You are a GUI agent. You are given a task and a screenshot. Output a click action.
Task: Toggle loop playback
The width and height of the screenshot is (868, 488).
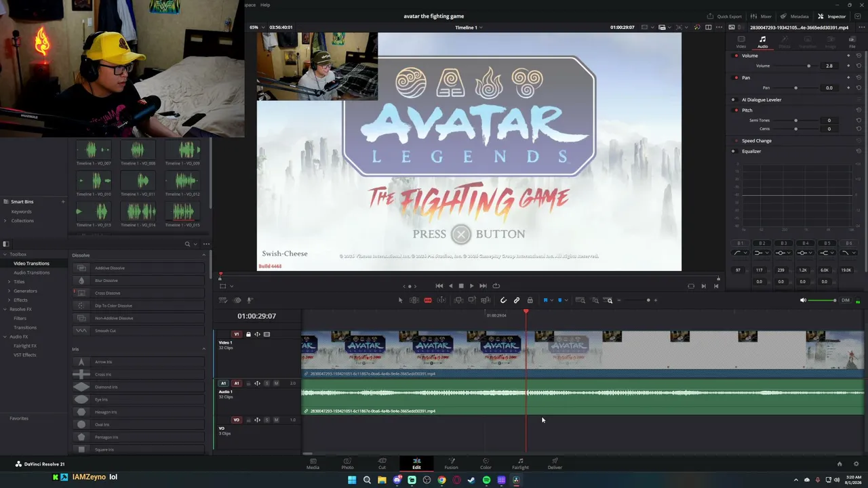[496, 286]
